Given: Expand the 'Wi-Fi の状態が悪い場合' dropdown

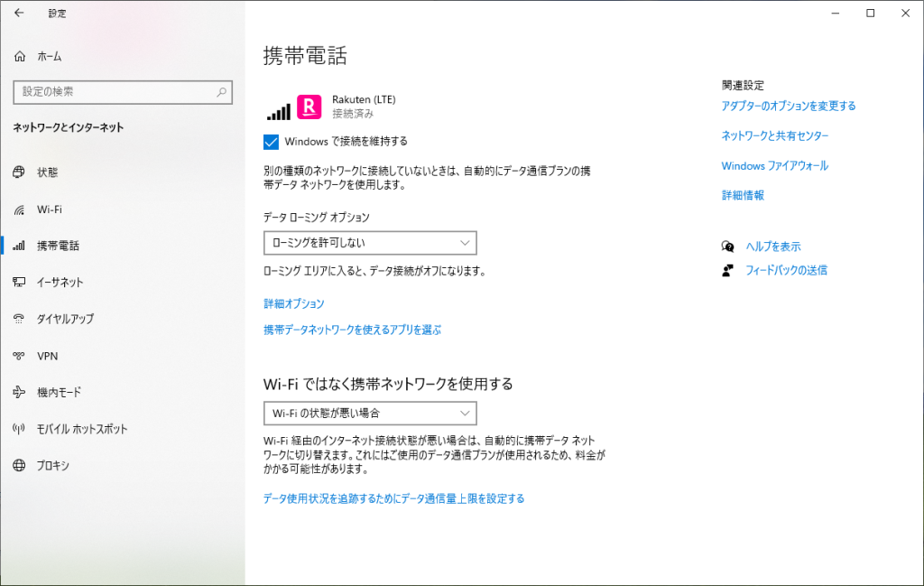Looking at the screenshot, I should (x=370, y=414).
